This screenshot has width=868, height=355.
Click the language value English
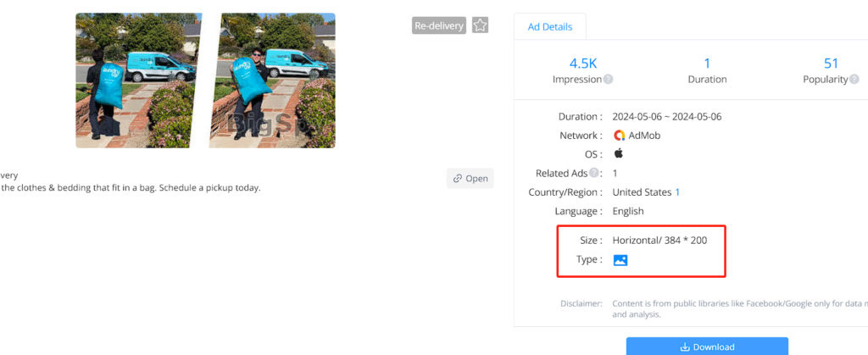pyautogui.click(x=628, y=211)
